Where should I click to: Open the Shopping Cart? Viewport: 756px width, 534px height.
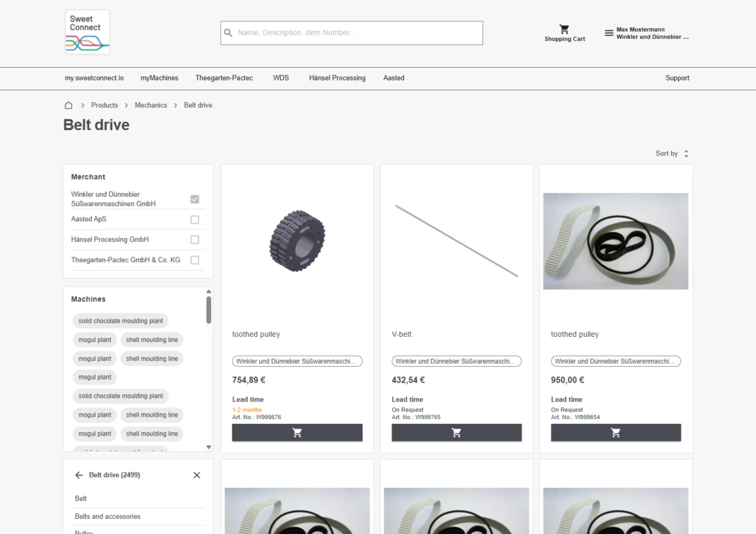[565, 33]
